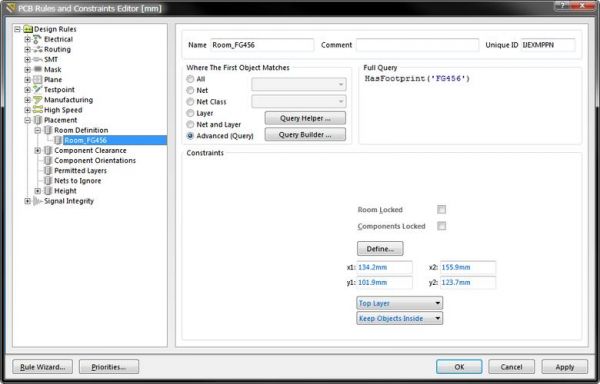Open the dropdown beside Net option

(298, 84)
